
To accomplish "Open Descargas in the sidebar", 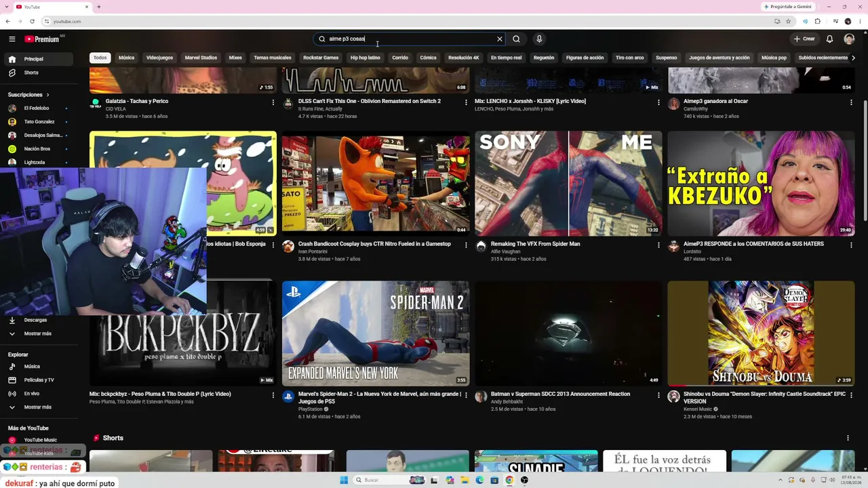I will coord(37,320).
